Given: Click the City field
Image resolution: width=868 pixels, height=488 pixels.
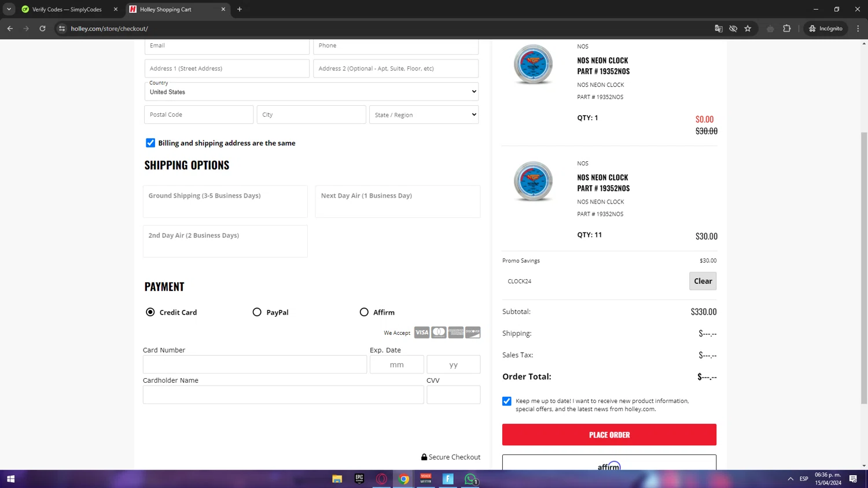Looking at the screenshot, I should [311, 114].
